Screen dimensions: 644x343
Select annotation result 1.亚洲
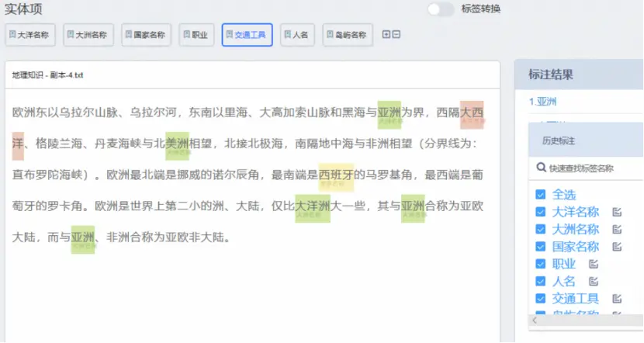[x=542, y=102]
